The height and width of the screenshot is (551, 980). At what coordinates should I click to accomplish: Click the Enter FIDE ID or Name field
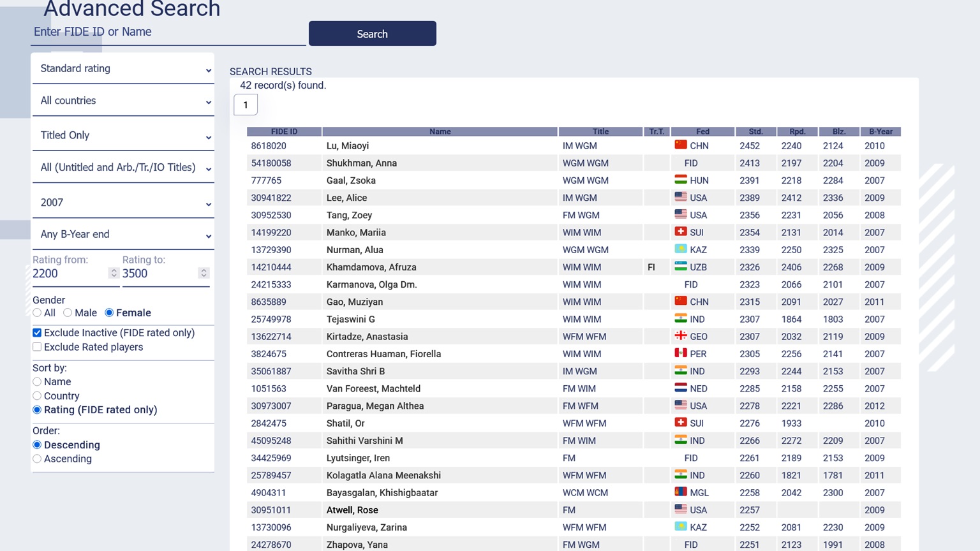[x=168, y=33]
